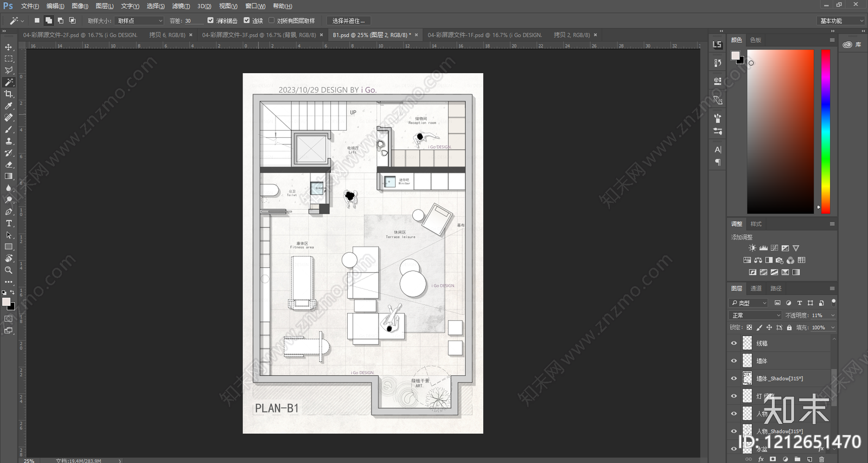Select the Gradient tool

coord(9,176)
